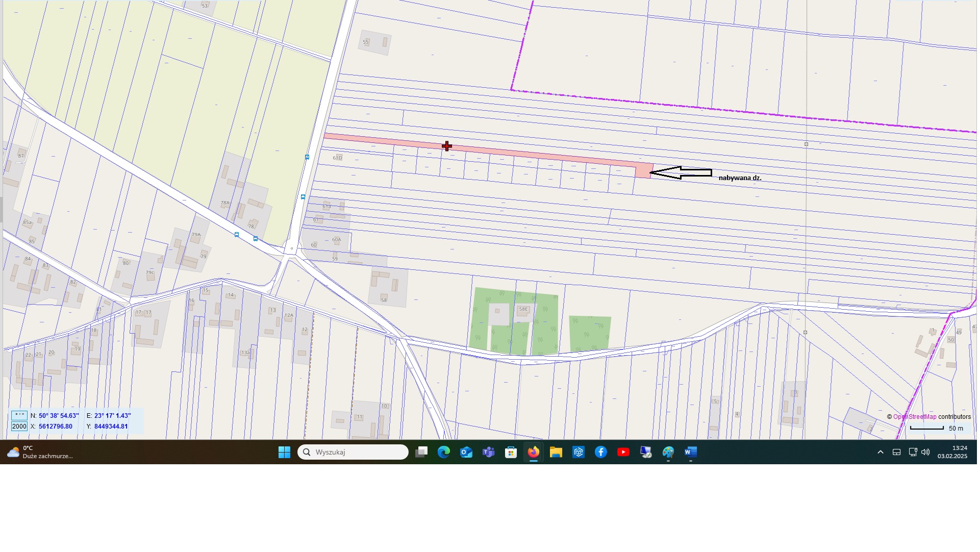Viewport: 980px width, 552px height.
Task: Toggle the 2000 coordinate system button
Action: coord(19,426)
